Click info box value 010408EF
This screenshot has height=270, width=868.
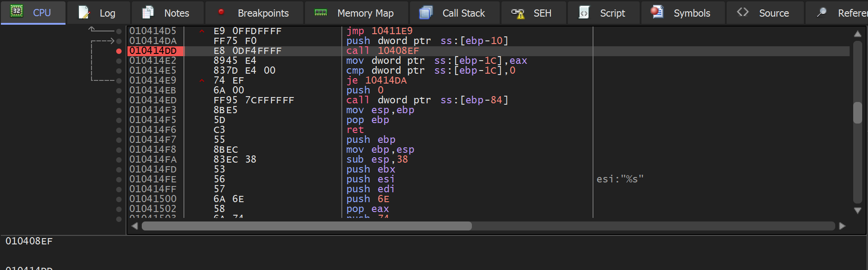point(29,242)
